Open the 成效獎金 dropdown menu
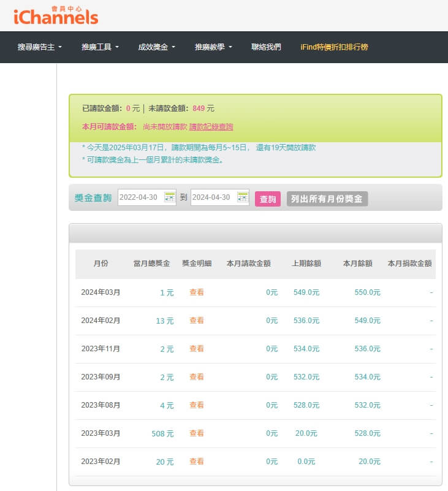448x491 pixels. 157,47
